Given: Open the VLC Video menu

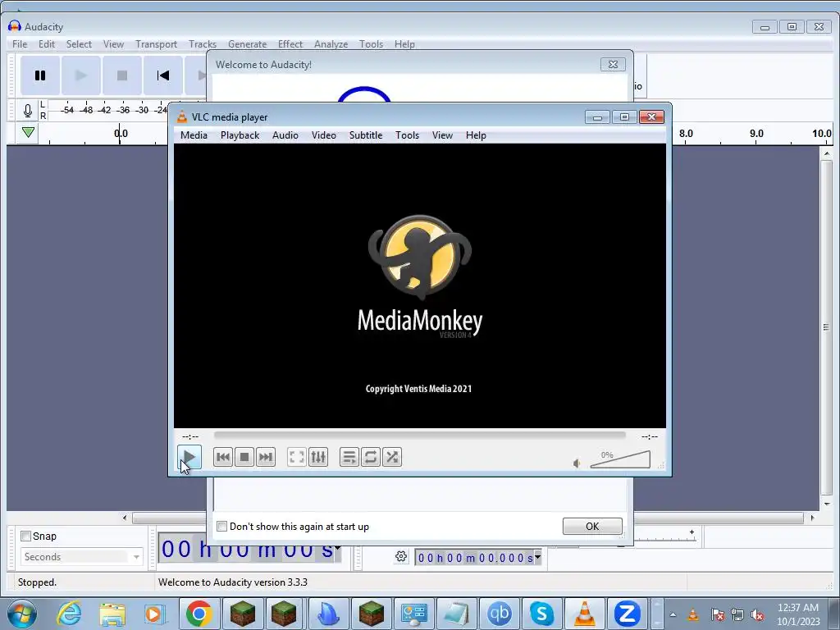Looking at the screenshot, I should [x=324, y=135].
